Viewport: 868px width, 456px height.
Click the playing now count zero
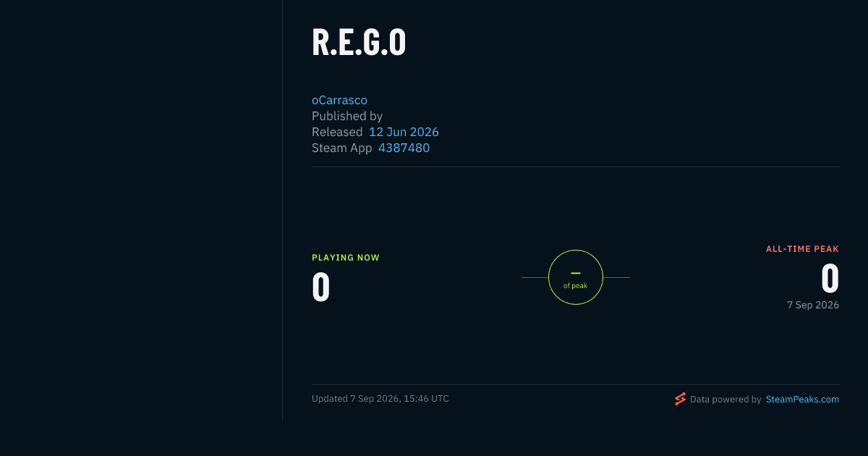(x=321, y=287)
